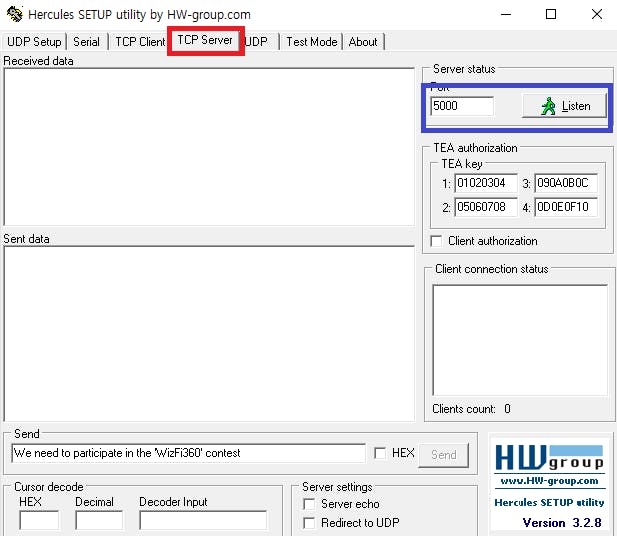Click the Version 3.2.8 text
Screen dimensions: 617x536
pyautogui.click(x=562, y=523)
